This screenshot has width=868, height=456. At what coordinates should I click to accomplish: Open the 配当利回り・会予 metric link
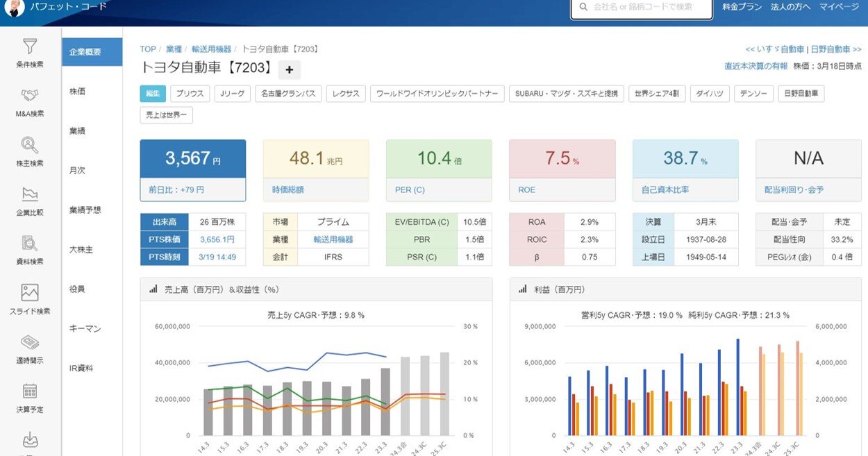click(x=794, y=189)
